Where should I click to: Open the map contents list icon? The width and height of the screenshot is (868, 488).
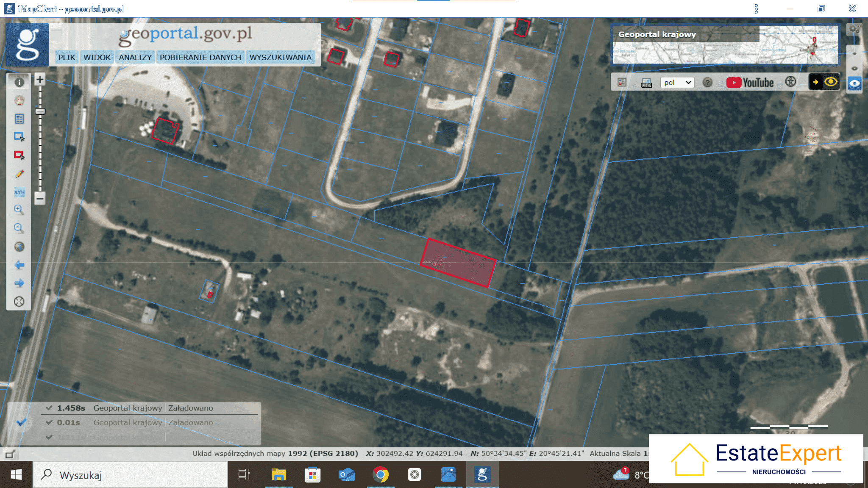click(19, 119)
